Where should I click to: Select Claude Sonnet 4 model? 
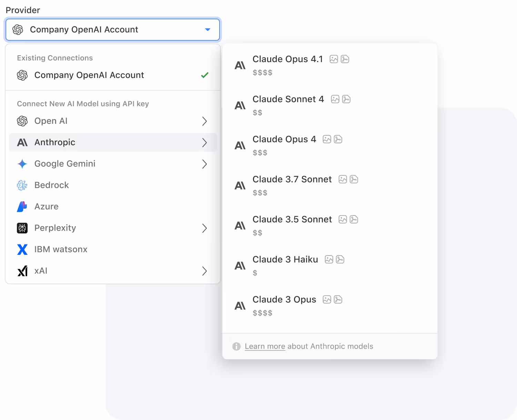(330, 105)
